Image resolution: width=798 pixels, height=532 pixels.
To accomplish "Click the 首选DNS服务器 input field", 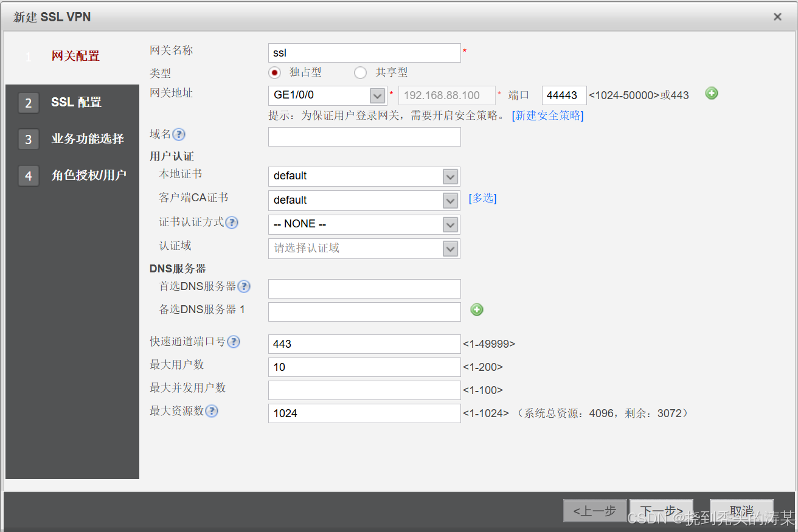I will click(364, 289).
